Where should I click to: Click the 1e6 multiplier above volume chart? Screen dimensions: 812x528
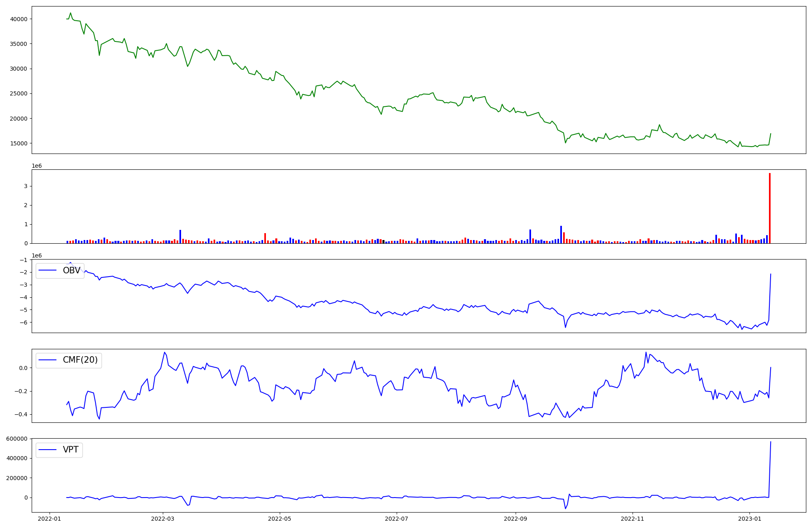[x=37, y=166]
